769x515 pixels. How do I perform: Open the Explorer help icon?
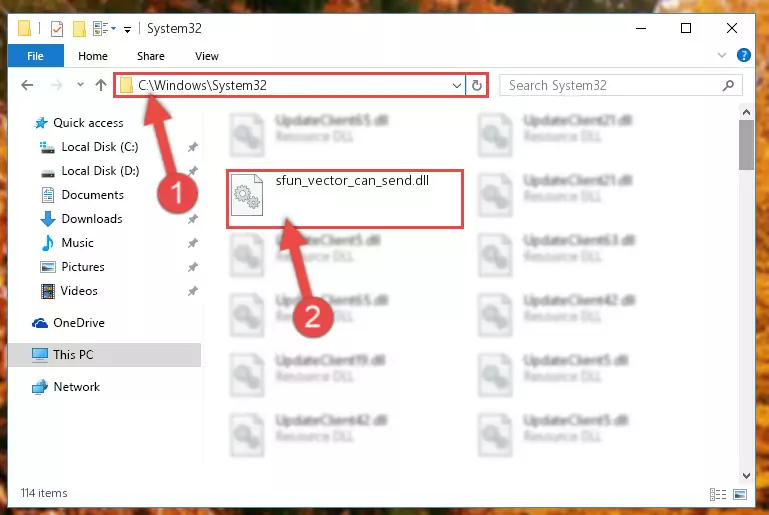pos(743,55)
